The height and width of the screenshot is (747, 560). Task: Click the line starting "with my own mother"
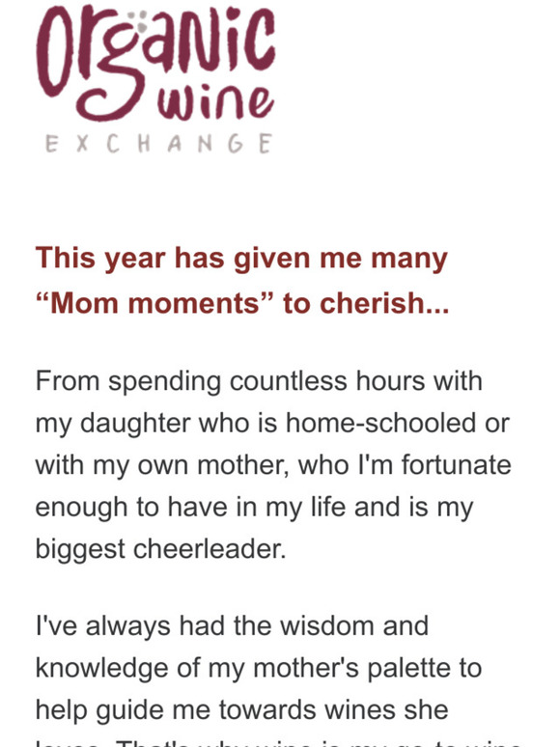tap(273, 465)
